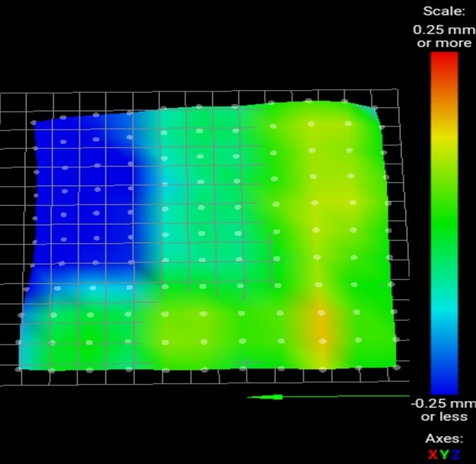Click the blue Z axis letter
Image resolution: width=476 pixels, height=464 pixels.
[456, 455]
